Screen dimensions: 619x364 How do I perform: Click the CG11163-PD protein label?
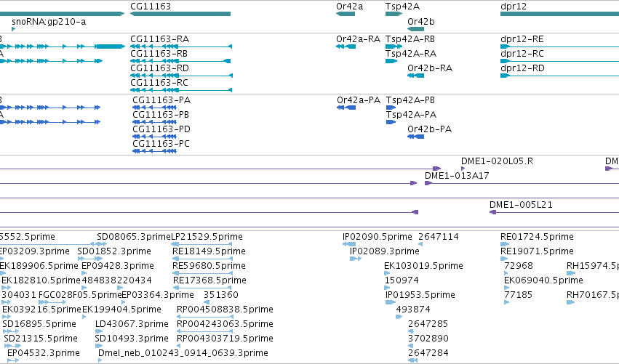coord(161,129)
